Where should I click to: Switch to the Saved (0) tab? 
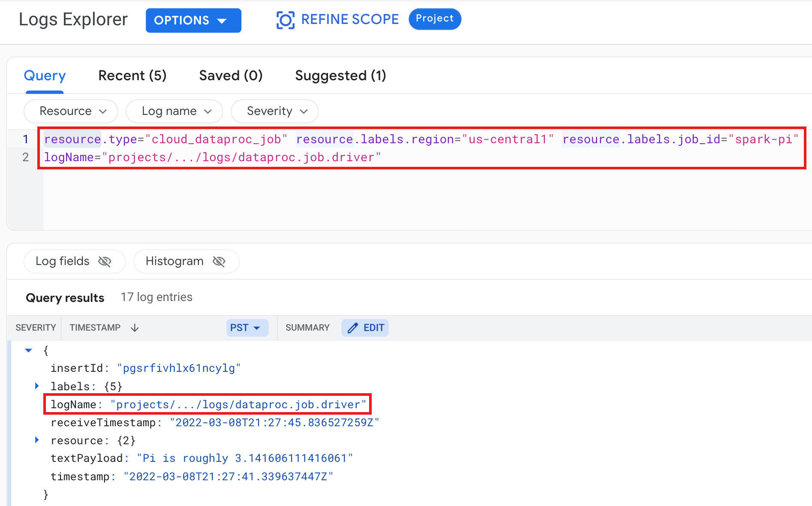(231, 76)
